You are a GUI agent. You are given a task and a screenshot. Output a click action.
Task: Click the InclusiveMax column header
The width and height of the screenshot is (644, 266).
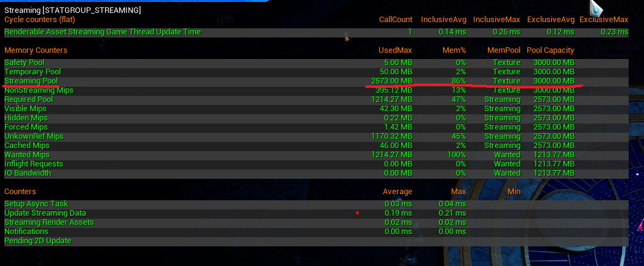click(x=497, y=19)
